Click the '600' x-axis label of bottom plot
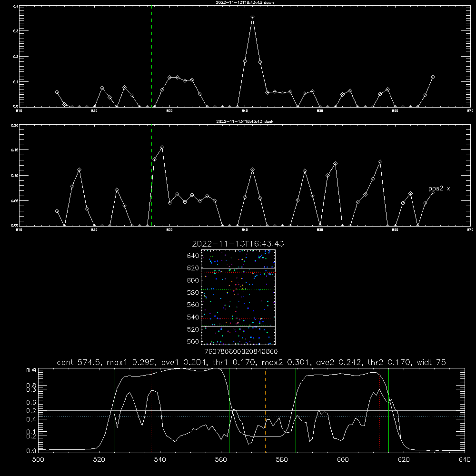The image size is (476, 476). coord(343,460)
